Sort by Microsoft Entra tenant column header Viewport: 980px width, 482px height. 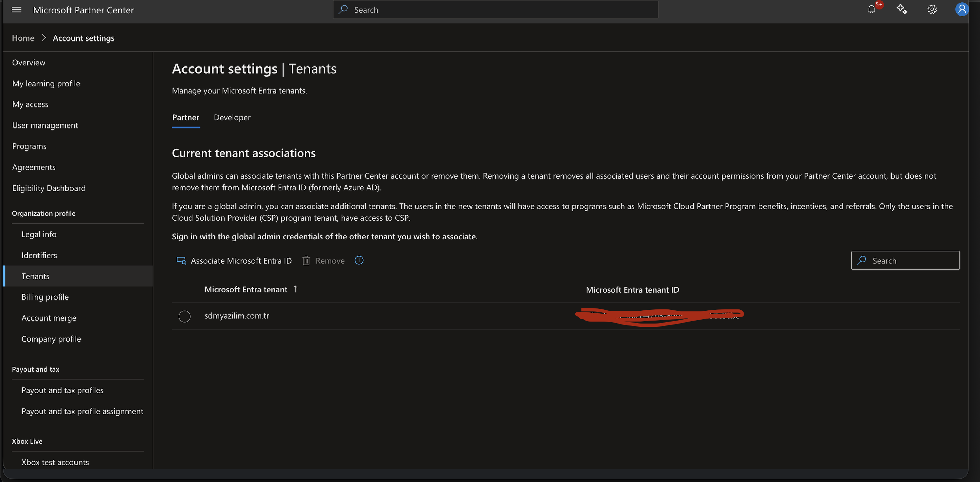click(x=246, y=289)
